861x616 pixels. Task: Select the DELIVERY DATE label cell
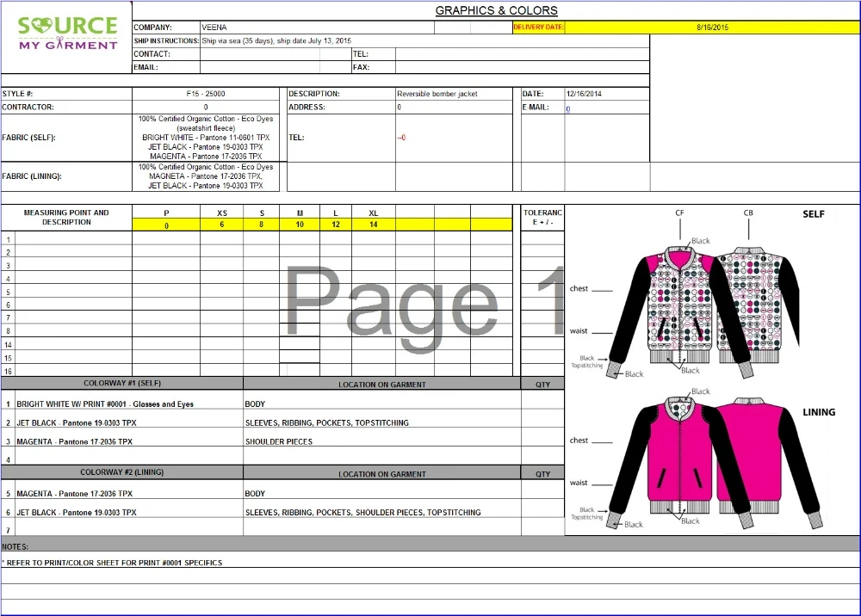tap(538, 28)
